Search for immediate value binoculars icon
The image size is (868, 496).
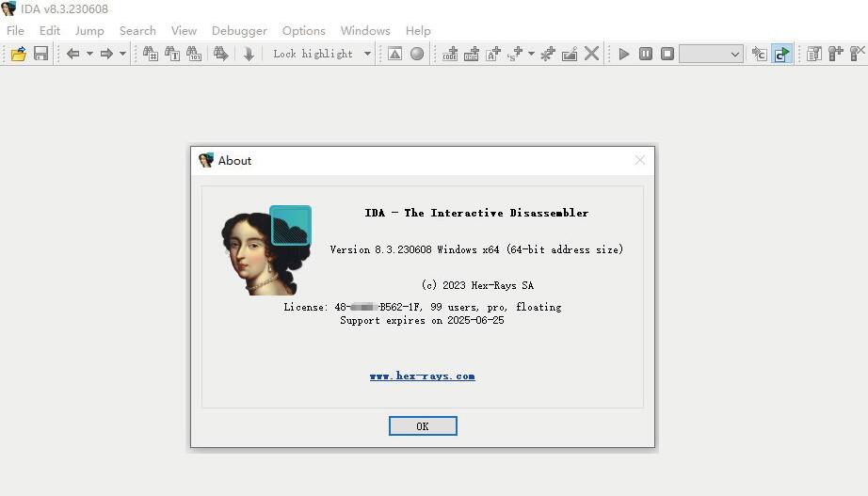[151, 54]
